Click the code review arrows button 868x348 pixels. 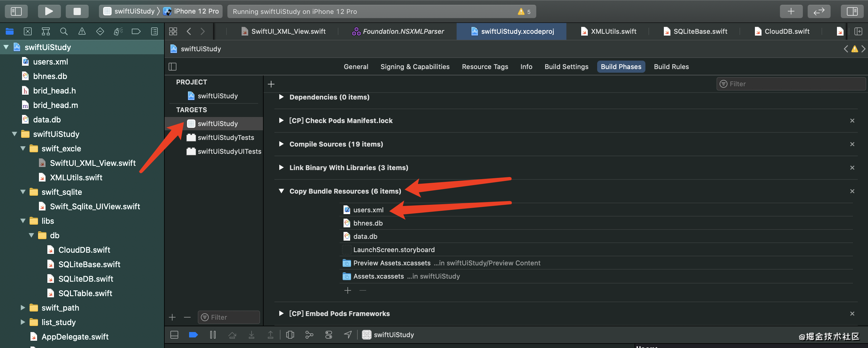pos(819,11)
